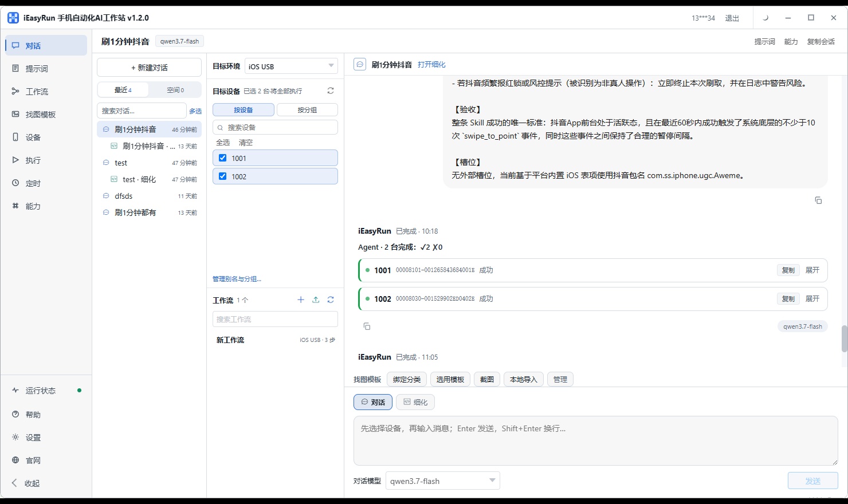Image resolution: width=848 pixels, height=504 pixels.
Task: Click 截图 screenshot button
Action: 487,380
